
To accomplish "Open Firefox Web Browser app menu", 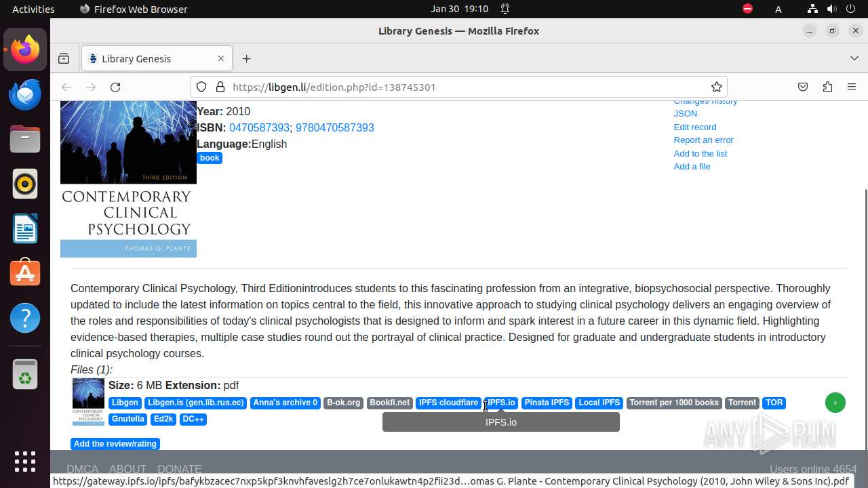I will pos(134,9).
